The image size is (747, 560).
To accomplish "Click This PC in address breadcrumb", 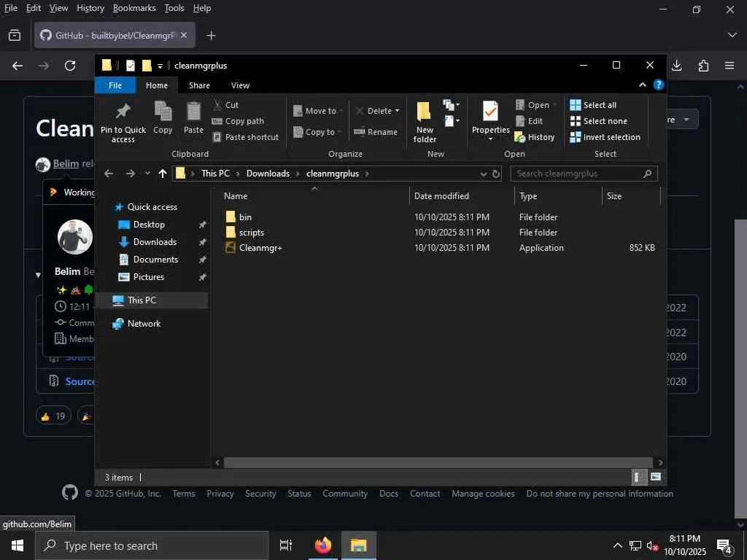I will tap(215, 174).
